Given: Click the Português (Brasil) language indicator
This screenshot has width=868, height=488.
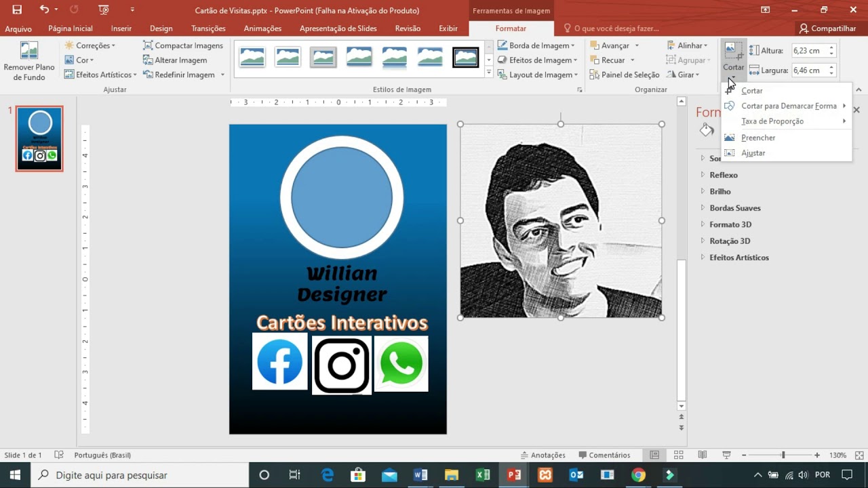Looking at the screenshot, I should 102,455.
